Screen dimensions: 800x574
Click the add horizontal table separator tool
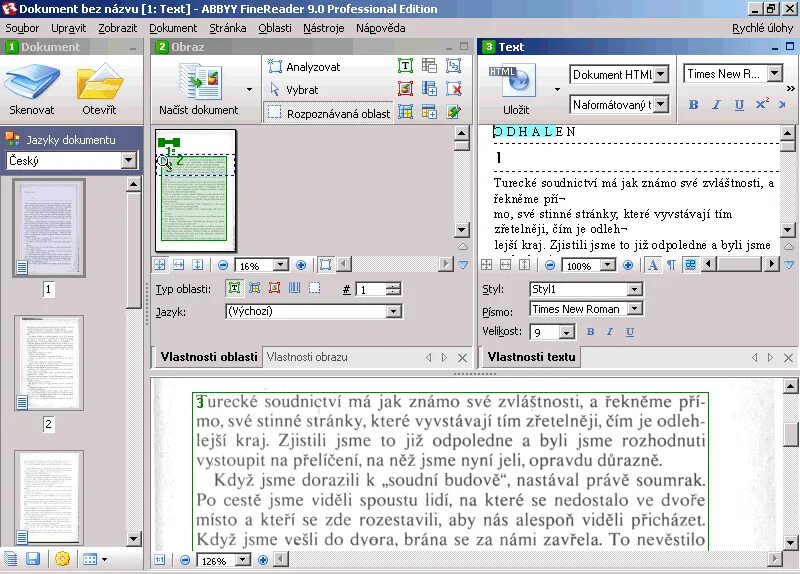tap(429, 112)
